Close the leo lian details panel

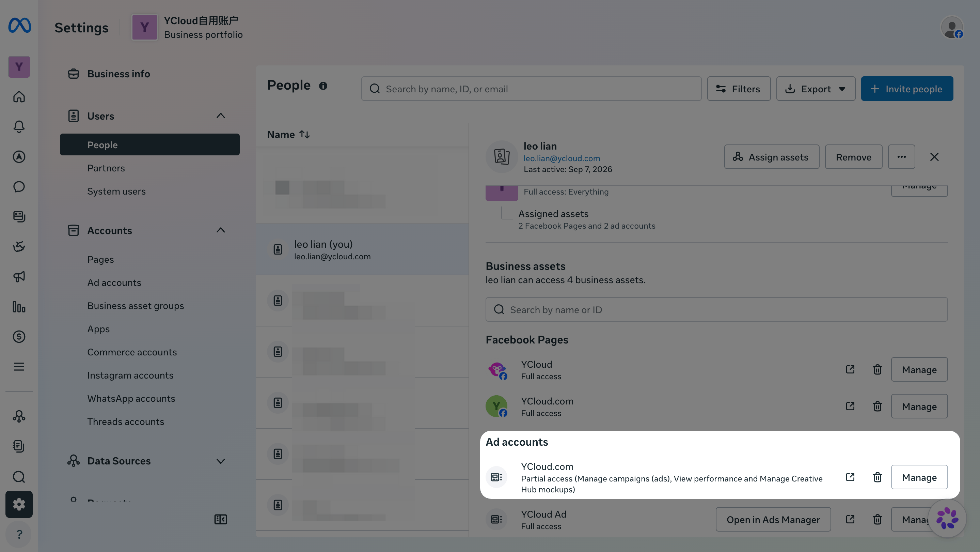[934, 157]
